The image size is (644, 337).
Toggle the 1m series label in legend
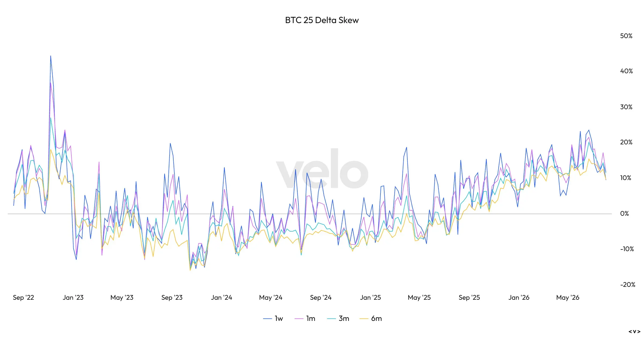[311, 318]
